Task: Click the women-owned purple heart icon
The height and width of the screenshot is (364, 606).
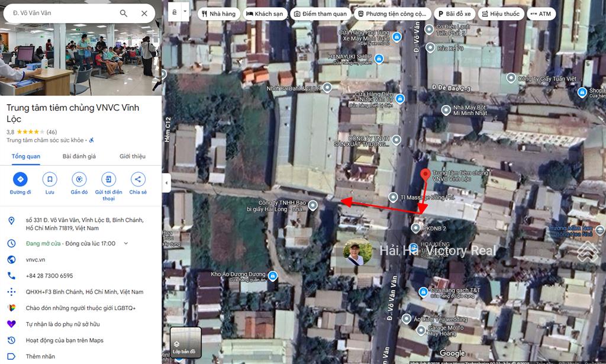Action: pos(12,324)
